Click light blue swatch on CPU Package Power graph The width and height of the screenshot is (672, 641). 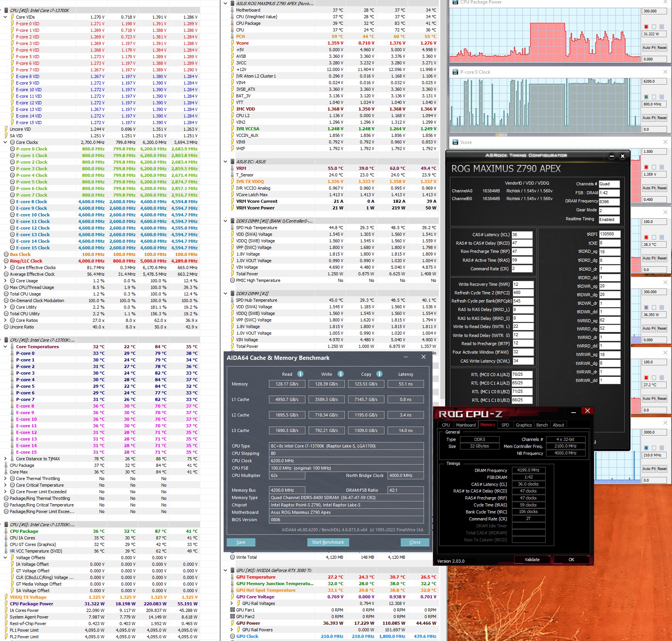(x=662, y=27)
